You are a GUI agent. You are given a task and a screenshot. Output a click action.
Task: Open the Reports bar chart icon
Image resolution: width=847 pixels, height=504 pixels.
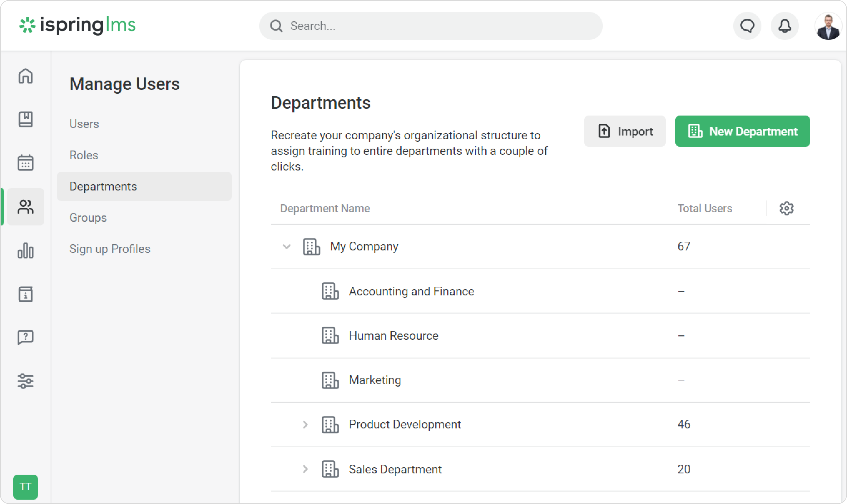pos(26,251)
